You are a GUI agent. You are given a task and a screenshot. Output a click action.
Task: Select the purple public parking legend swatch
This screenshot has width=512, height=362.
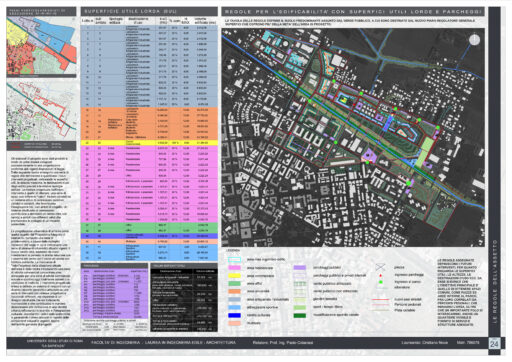click(299, 268)
